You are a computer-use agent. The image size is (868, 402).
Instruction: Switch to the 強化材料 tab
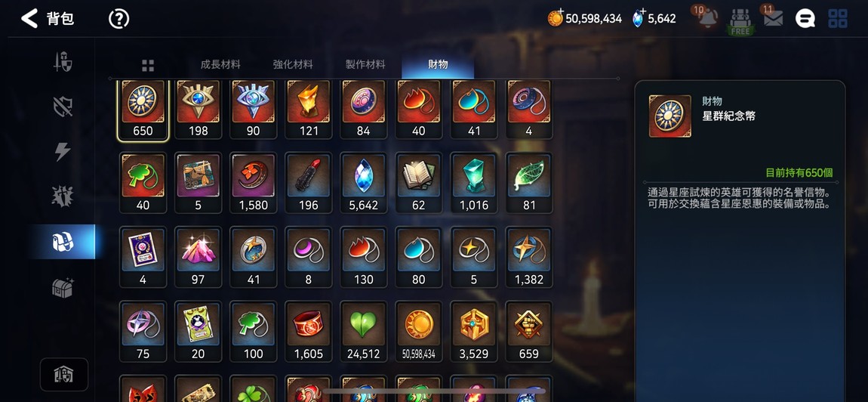[293, 64]
